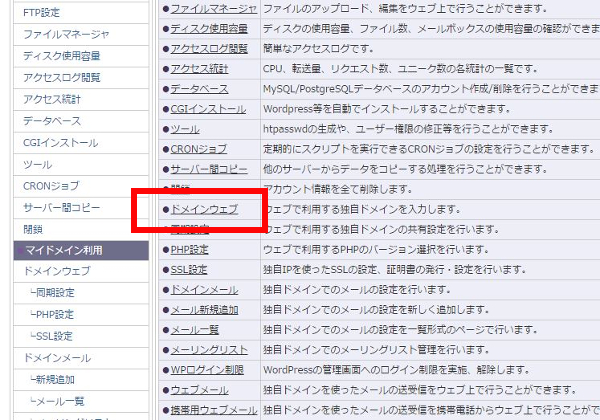
Task: Open the WPログイン制限 link
Action: pyautogui.click(x=208, y=369)
